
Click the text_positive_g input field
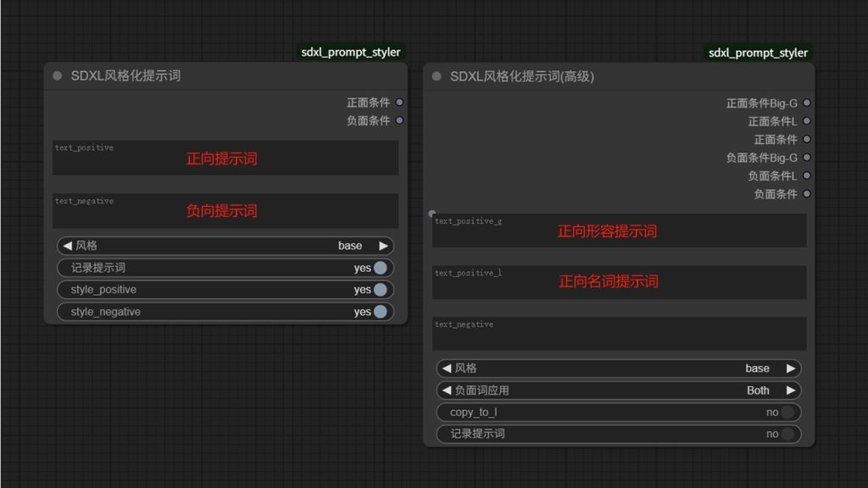point(620,230)
